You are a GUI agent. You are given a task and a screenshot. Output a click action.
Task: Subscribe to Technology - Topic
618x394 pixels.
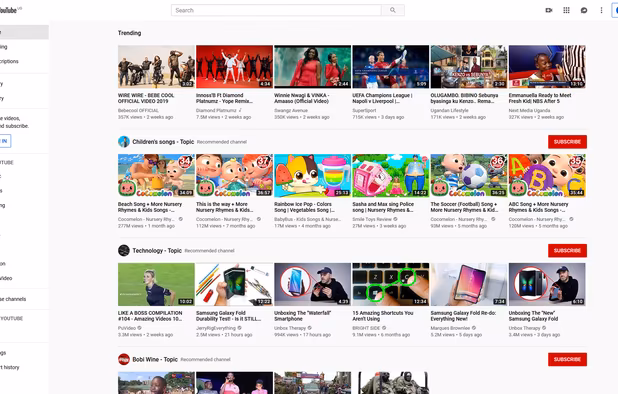point(567,251)
